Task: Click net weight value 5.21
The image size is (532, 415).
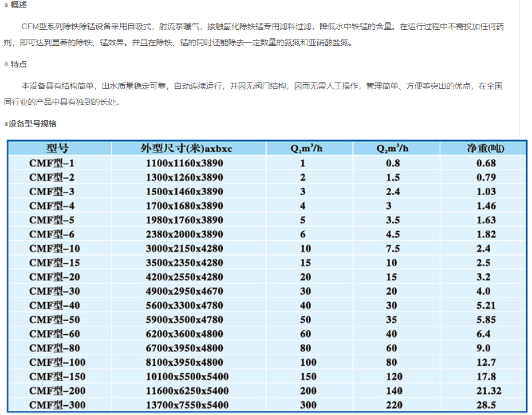Action: pos(486,306)
